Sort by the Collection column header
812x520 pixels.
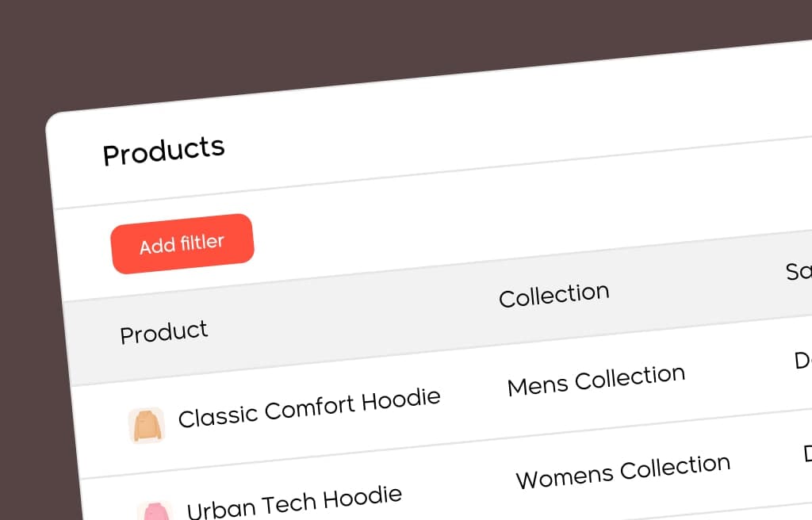pos(554,295)
